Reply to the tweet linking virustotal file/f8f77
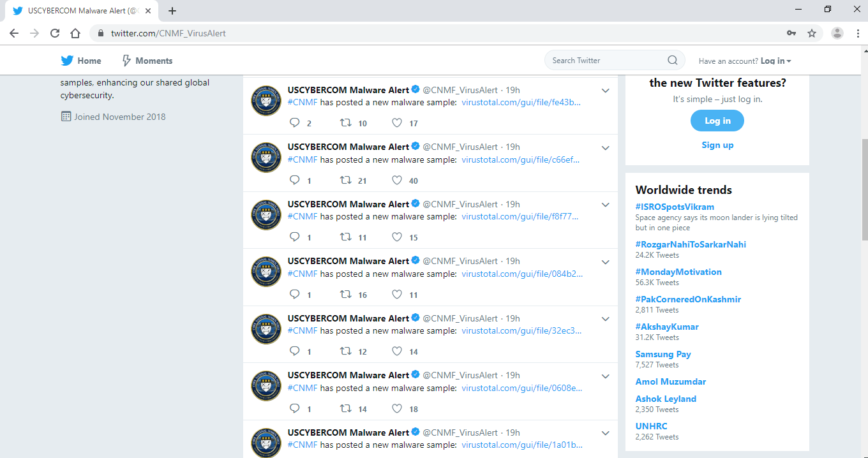 coord(294,237)
